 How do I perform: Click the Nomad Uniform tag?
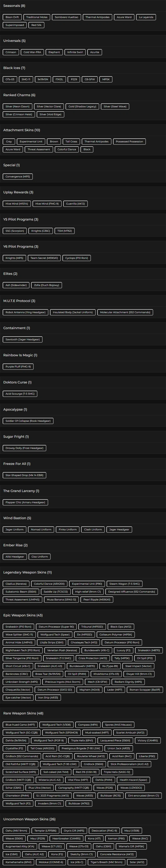click(x=41, y=529)
